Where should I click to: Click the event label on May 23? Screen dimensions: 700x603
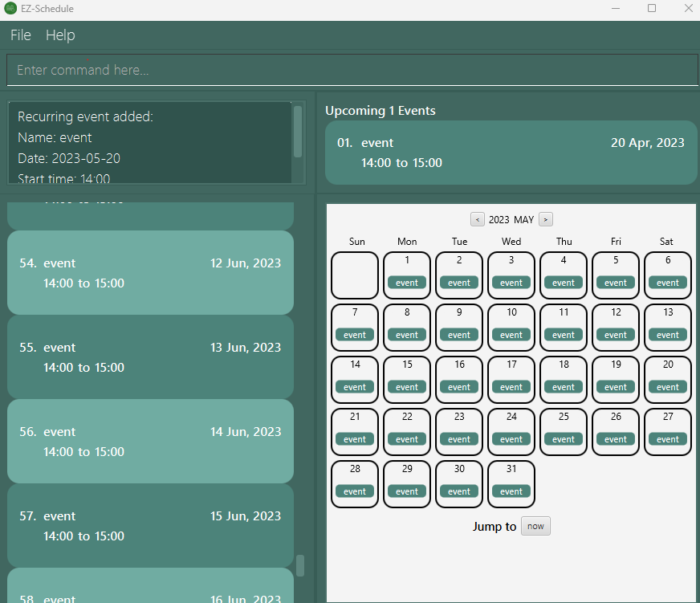click(459, 439)
